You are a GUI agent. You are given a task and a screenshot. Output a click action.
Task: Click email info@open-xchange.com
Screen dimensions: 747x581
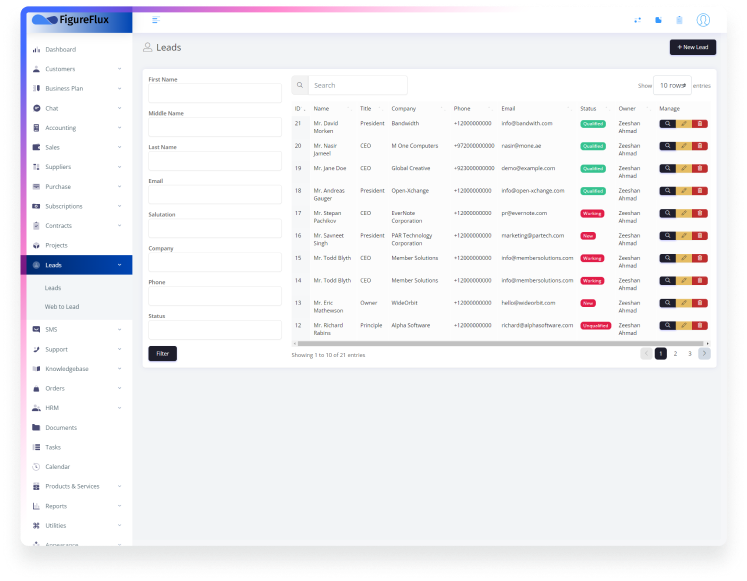(x=533, y=190)
